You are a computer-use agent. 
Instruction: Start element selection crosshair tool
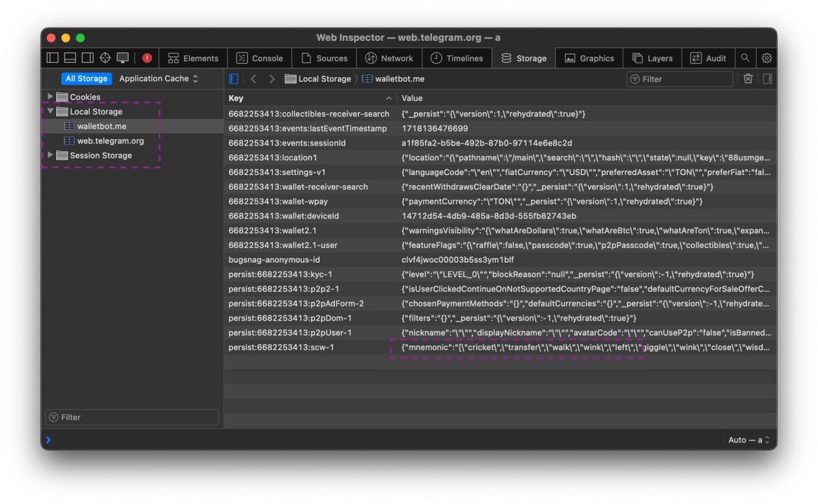coord(105,58)
